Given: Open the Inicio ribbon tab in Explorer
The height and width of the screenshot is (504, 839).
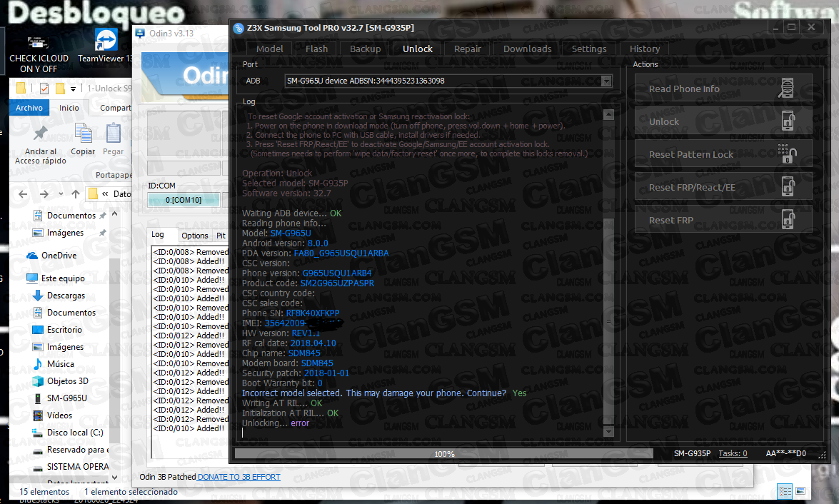Looking at the screenshot, I should tap(69, 108).
